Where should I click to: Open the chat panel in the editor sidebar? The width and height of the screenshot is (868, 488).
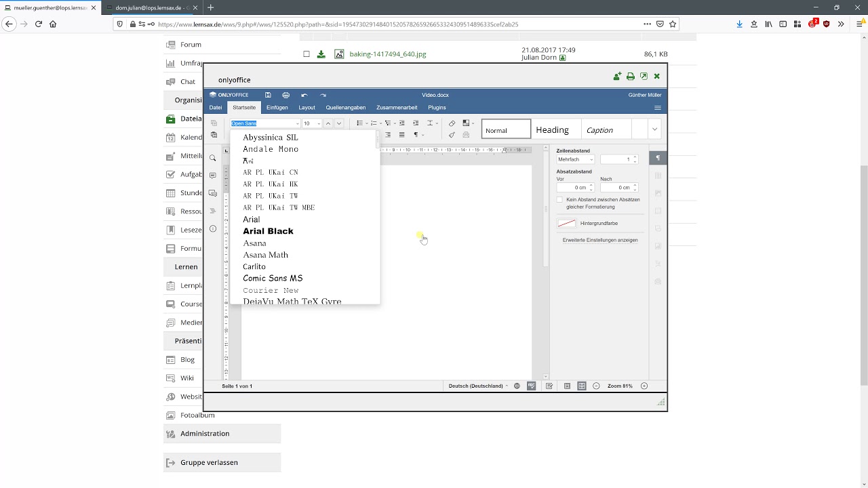[213, 193]
